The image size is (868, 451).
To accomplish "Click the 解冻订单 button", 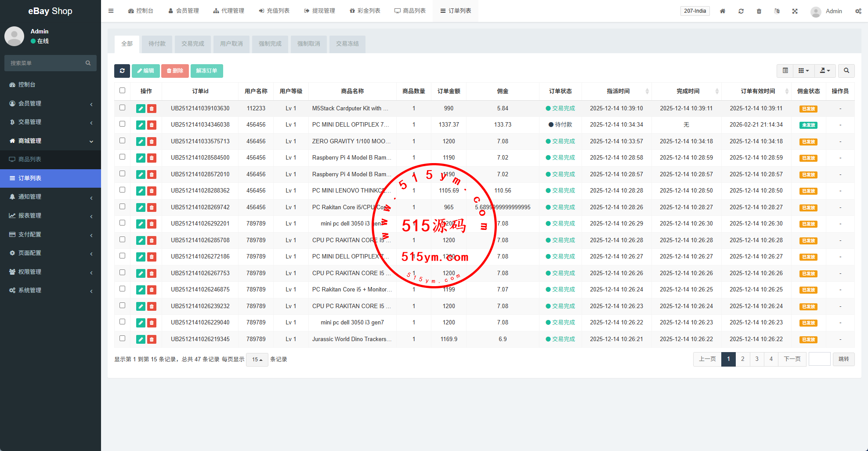I will 206,71.
